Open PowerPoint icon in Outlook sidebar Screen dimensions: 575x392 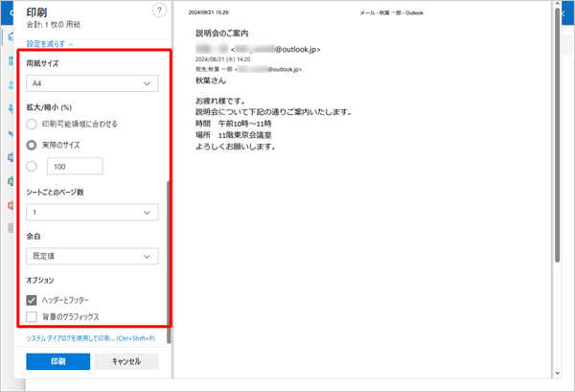coord(11,205)
